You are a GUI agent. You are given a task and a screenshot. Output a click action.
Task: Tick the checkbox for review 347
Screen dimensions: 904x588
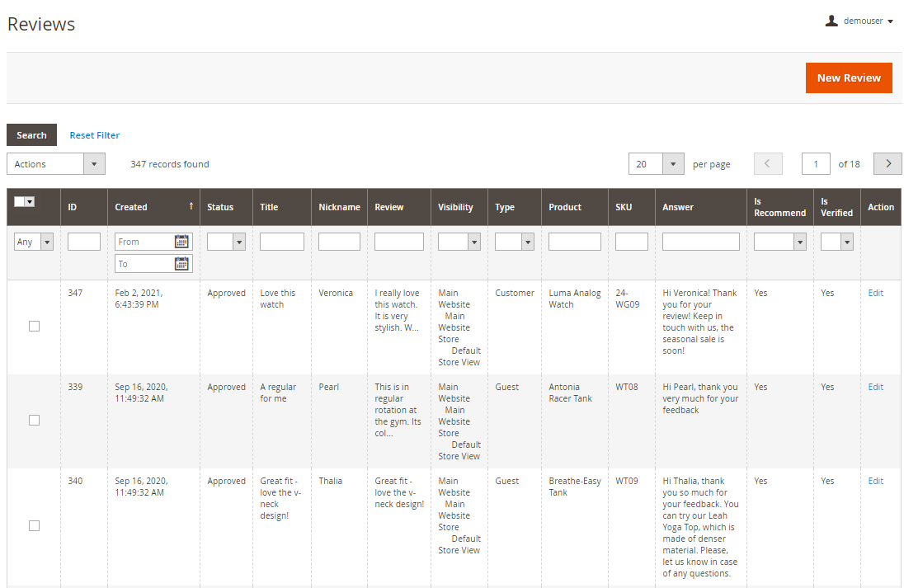(34, 327)
